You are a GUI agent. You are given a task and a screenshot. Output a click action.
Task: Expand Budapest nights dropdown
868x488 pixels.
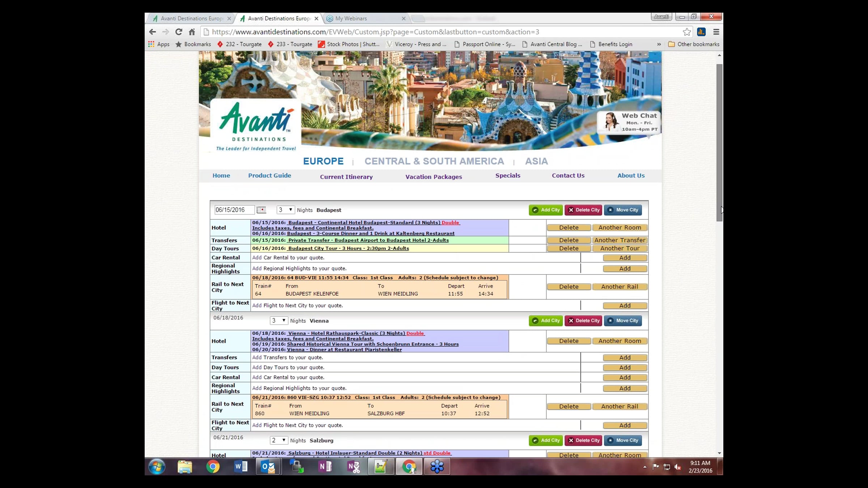[285, 210]
